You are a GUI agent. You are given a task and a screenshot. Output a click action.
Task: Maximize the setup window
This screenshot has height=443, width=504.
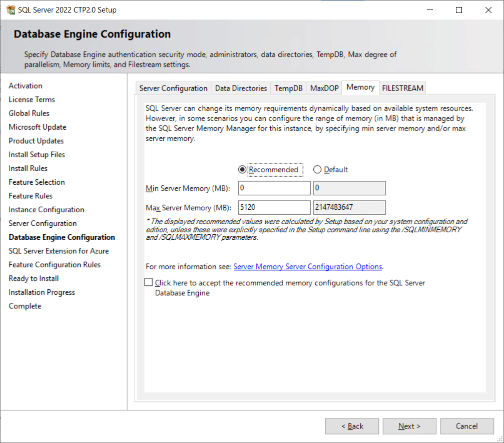tap(459, 10)
